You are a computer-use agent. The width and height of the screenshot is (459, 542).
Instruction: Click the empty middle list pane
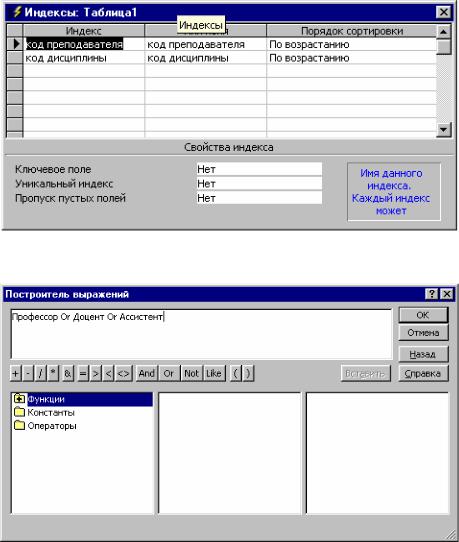click(x=230, y=453)
